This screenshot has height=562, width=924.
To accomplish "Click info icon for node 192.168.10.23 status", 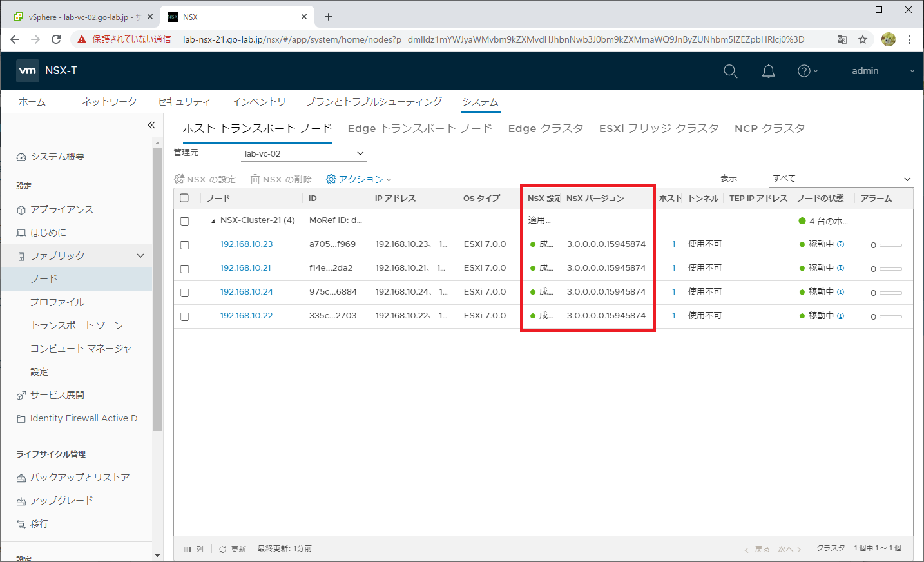I will click(x=840, y=244).
